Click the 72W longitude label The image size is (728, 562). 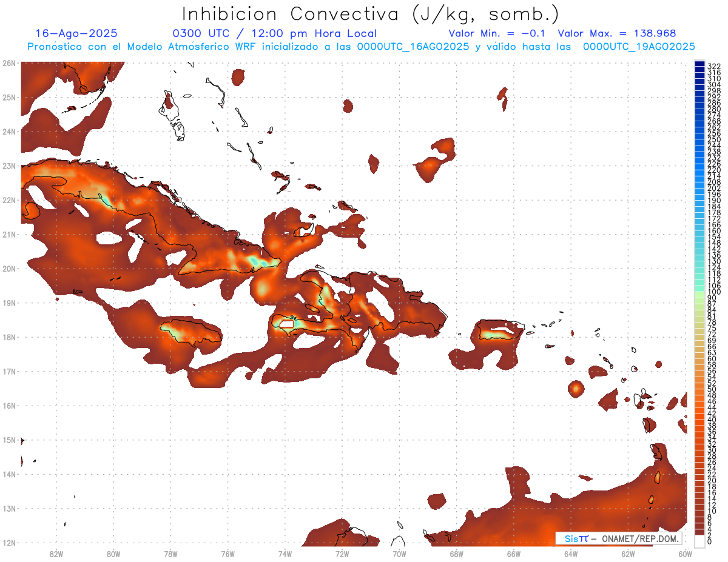342,554
